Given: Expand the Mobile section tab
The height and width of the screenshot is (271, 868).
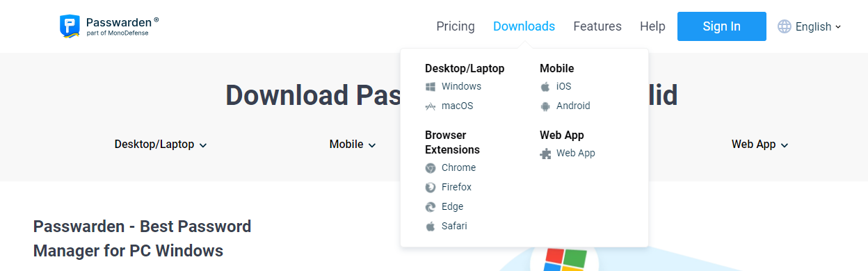Looking at the screenshot, I should tap(353, 145).
